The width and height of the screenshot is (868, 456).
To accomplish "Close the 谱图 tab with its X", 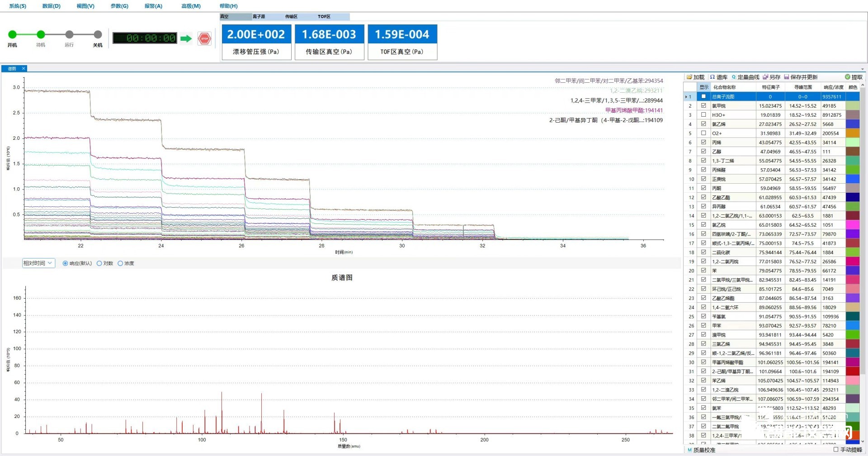I will pyautogui.click(x=24, y=69).
